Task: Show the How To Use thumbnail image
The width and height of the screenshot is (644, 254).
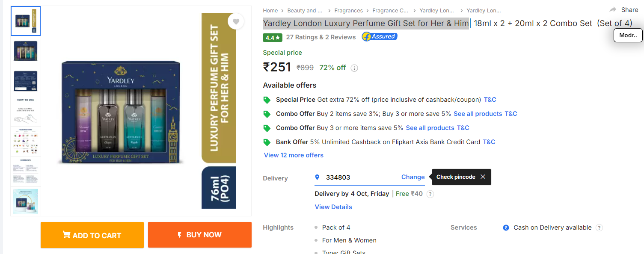Action: (x=26, y=111)
